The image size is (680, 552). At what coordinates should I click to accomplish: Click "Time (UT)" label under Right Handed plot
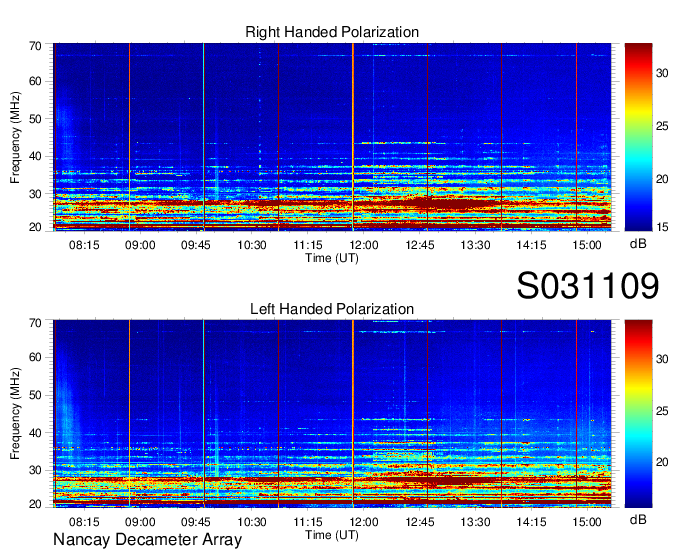click(332, 258)
